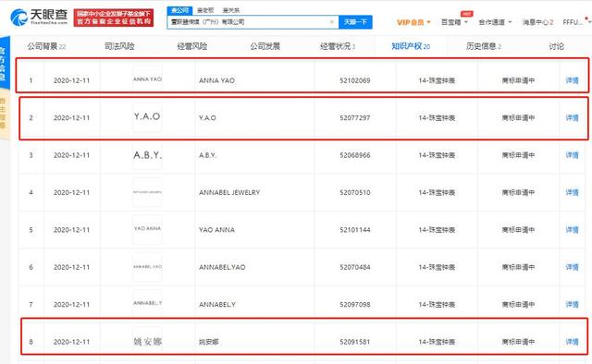592x364 pixels.
Task: Open 详情 for the 姚安娜 row
Action: click(572, 342)
